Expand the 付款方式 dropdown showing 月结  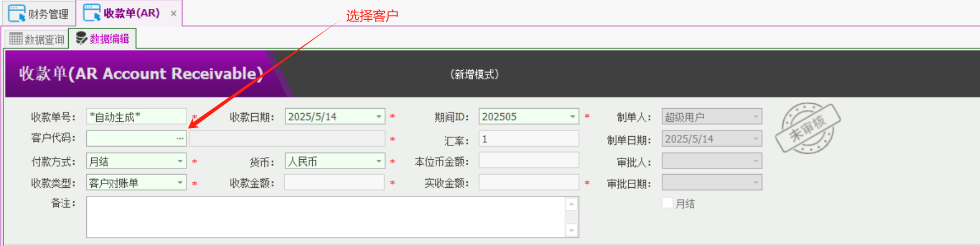click(180, 161)
